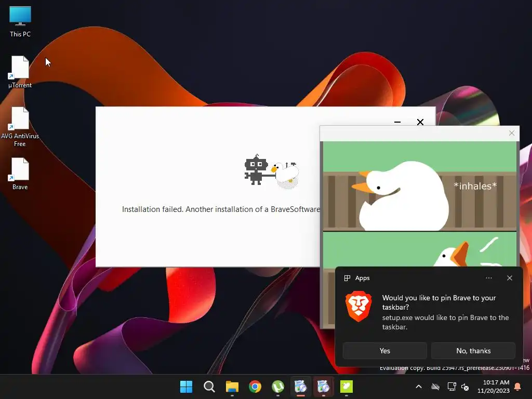Select the Brave desktop shortcut
This screenshot has height=399, width=532.
coord(20,174)
